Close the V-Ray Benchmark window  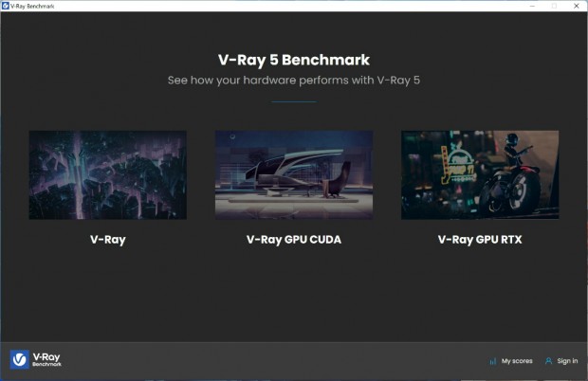pos(577,6)
